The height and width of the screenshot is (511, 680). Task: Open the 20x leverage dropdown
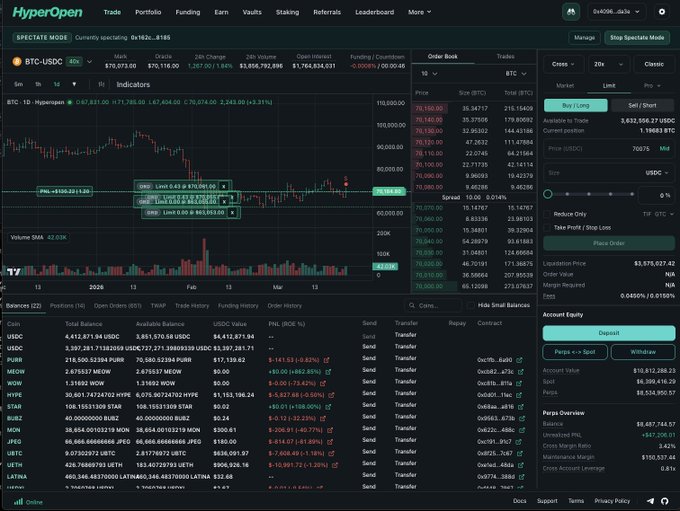coord(608,64)
